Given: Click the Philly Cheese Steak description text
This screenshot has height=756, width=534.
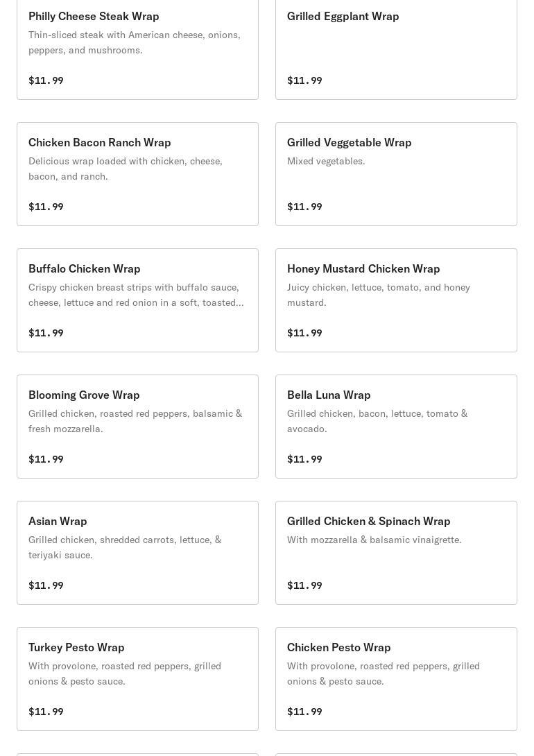Looking at the screenshot, I should (135, 42).
